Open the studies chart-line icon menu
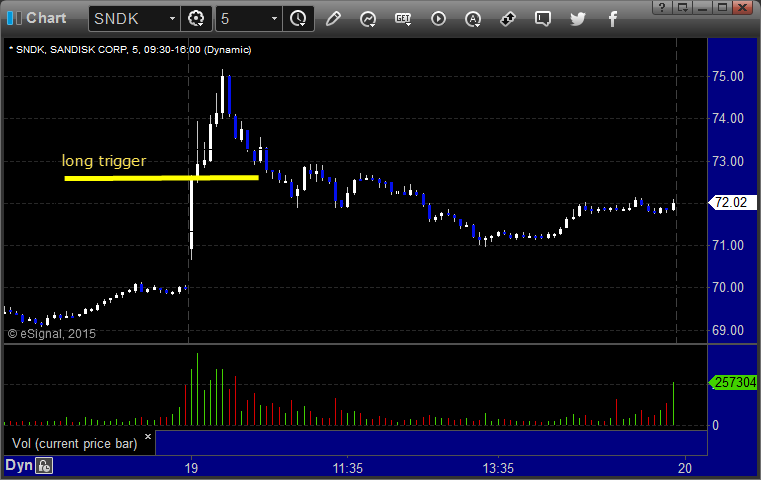Image resolution: width=761 pixels, height=480 pixels. (368, 19)
